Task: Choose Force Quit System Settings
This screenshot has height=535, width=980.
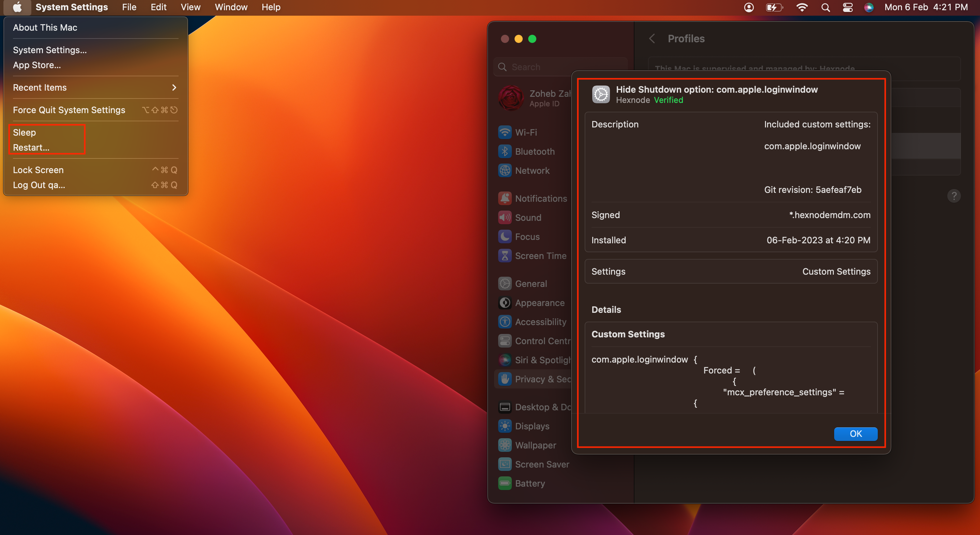Action: point(95,110)
